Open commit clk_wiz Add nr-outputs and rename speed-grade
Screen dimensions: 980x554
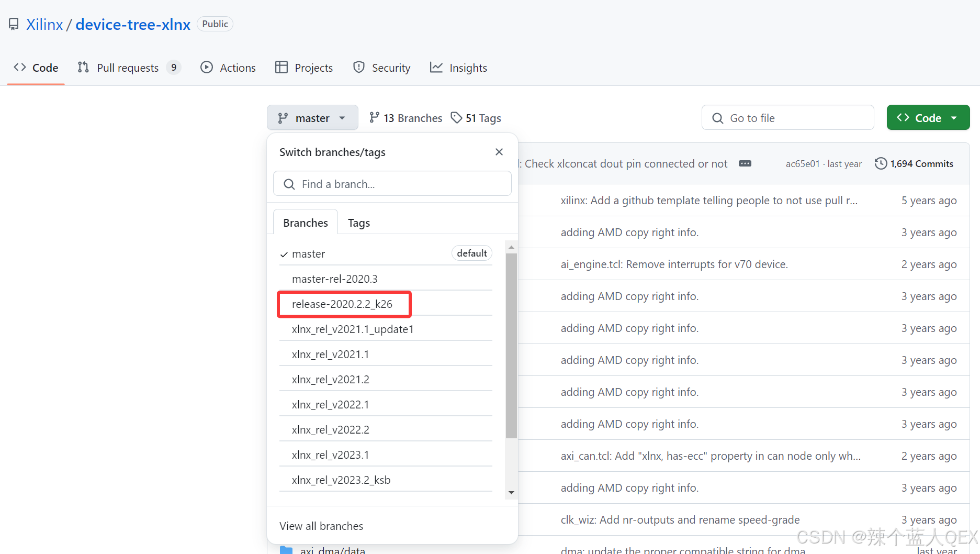coord(680,519)
